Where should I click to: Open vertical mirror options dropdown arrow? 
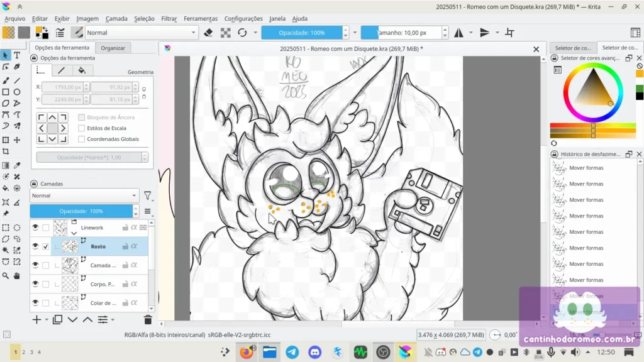point(497,33)
